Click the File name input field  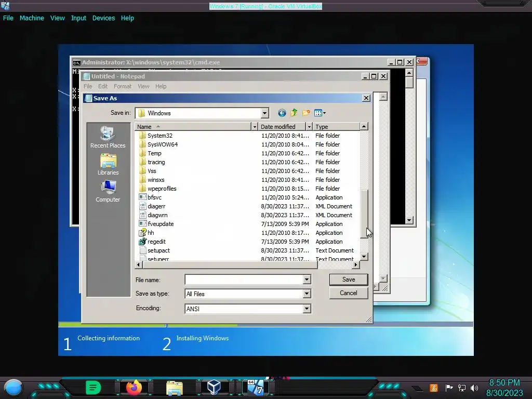click(x=244, y=279)
